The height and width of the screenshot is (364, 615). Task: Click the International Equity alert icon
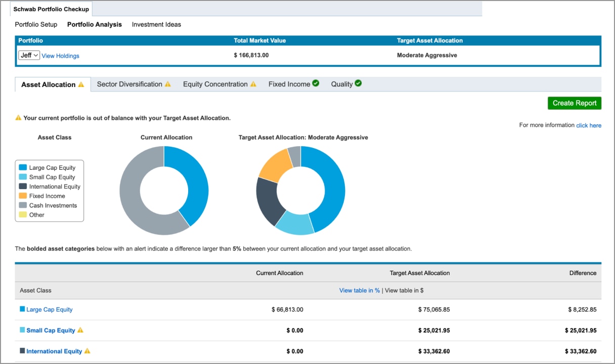[87, 351]
